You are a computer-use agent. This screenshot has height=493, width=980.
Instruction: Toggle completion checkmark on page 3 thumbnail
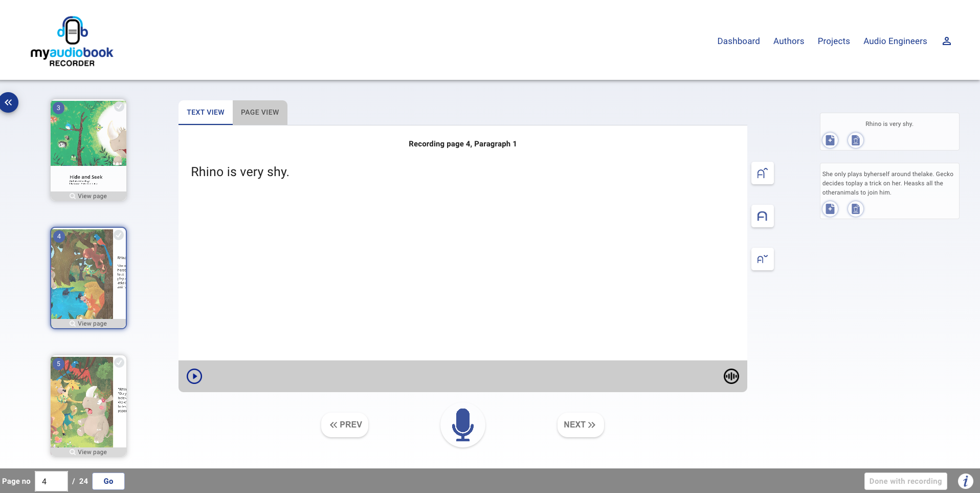[x=119, y=106]
